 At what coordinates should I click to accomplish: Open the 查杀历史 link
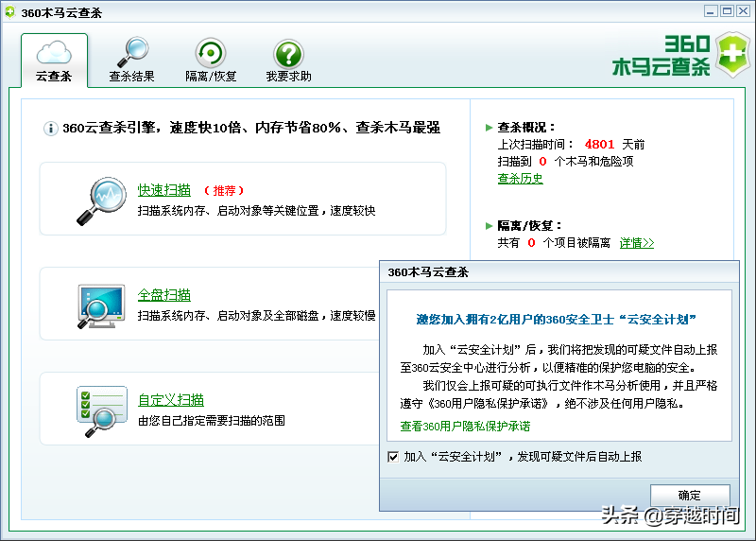coord(520,178)
